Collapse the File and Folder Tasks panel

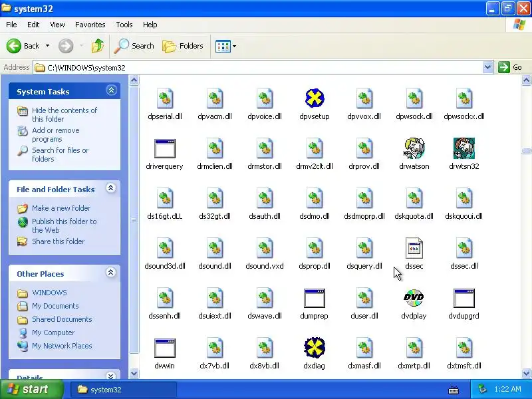111,188
